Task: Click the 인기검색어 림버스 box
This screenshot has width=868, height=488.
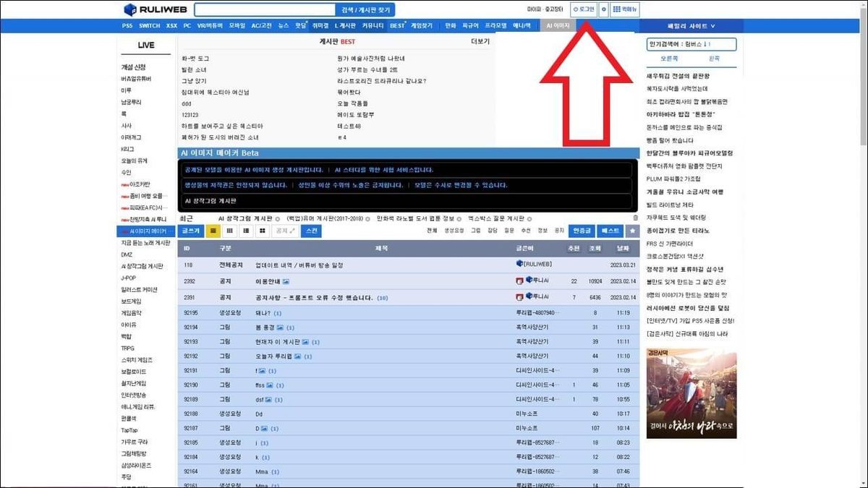Action: [692, 45]
